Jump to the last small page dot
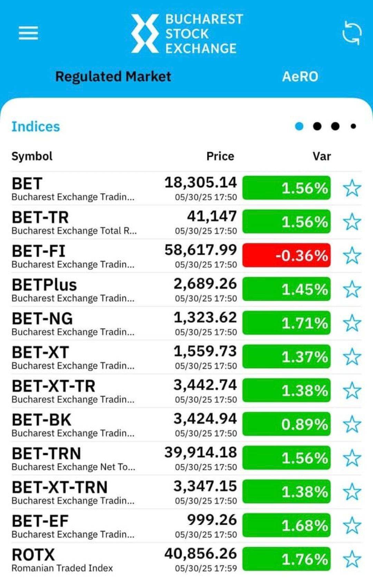The height and width of the screenshot is (588, 373). (353, 126)
